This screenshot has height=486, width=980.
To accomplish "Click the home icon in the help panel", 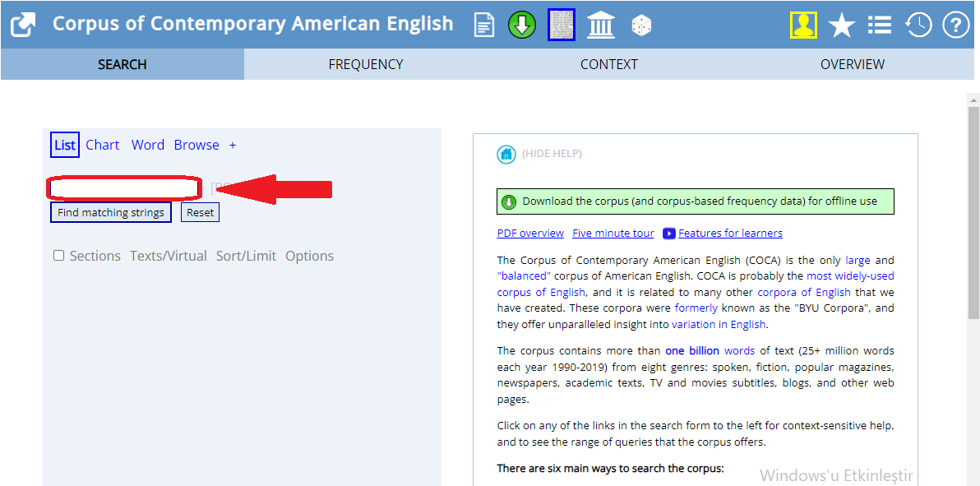I will [506, 154].
